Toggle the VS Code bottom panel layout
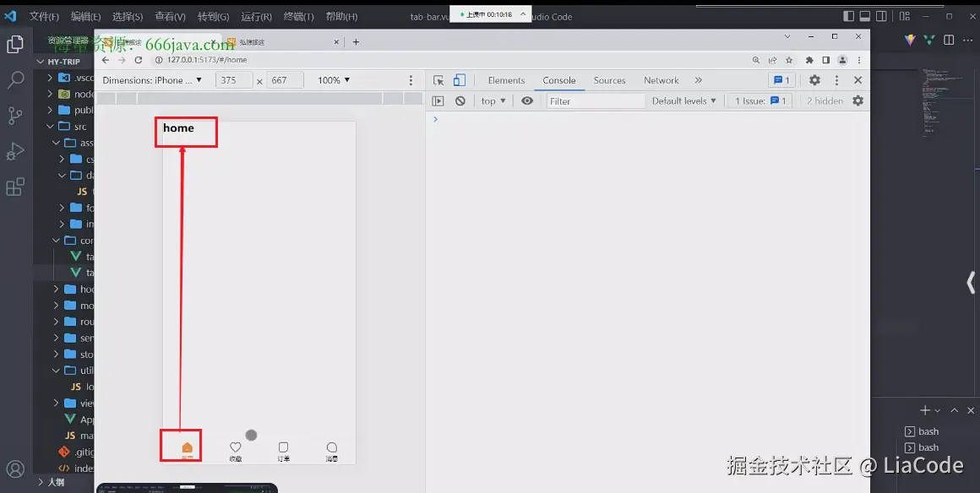The image size is (980, 493). tap(865, 16)
